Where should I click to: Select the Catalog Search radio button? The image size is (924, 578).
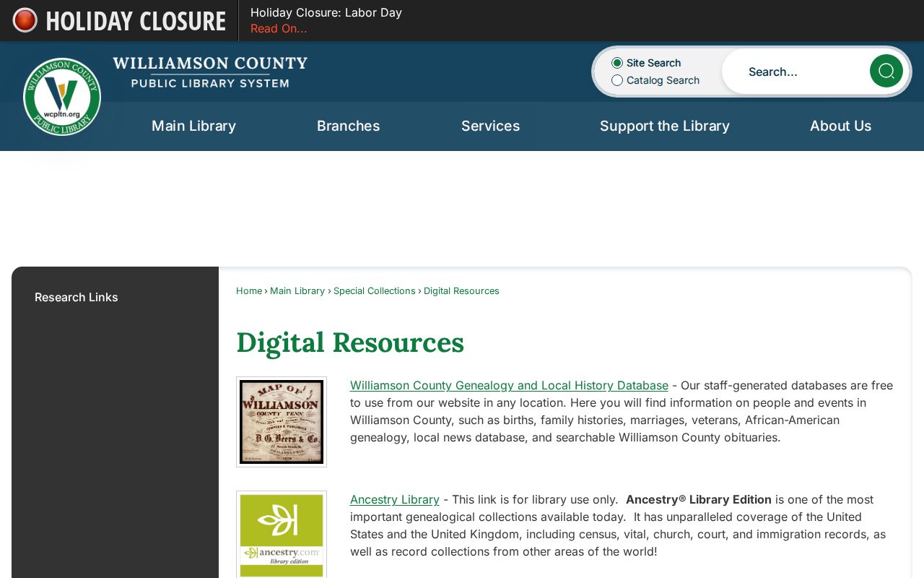point(617,80)
